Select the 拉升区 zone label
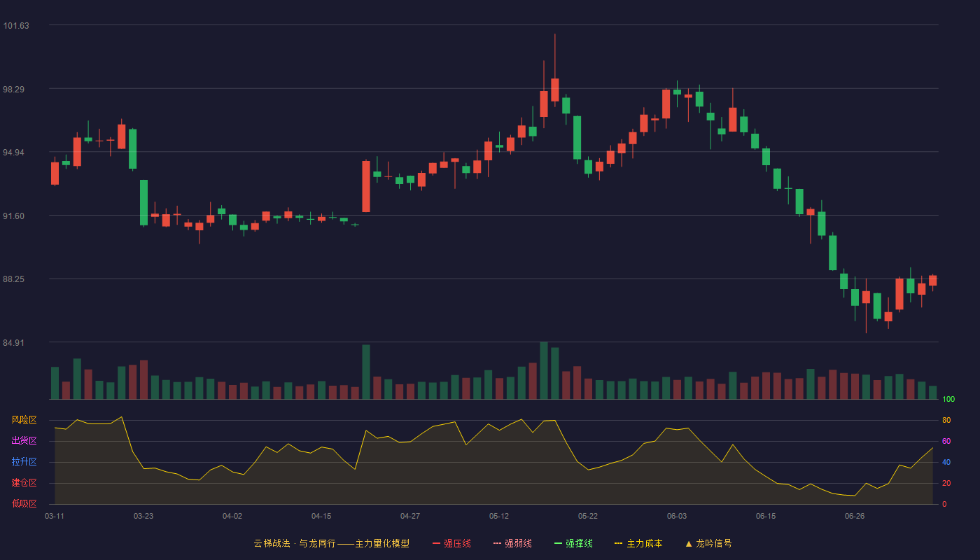980x560 pixels. tap(24, 462)
